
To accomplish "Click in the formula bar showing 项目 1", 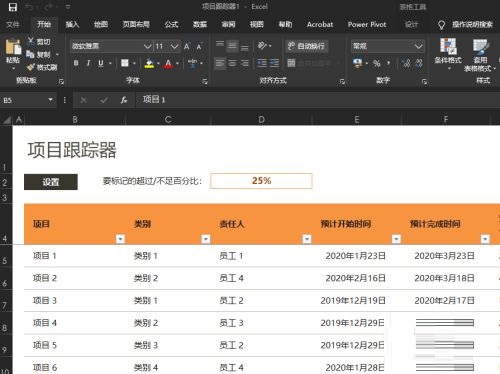I will coord(317,100).
